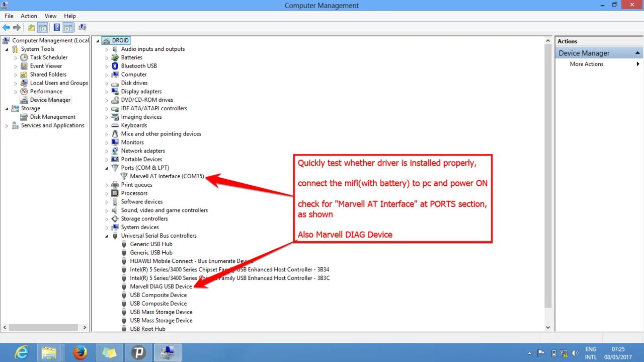Open Action Center flag tray icon
The width and height of the screenshot is (644, 362).
click(x=541, y=353)
